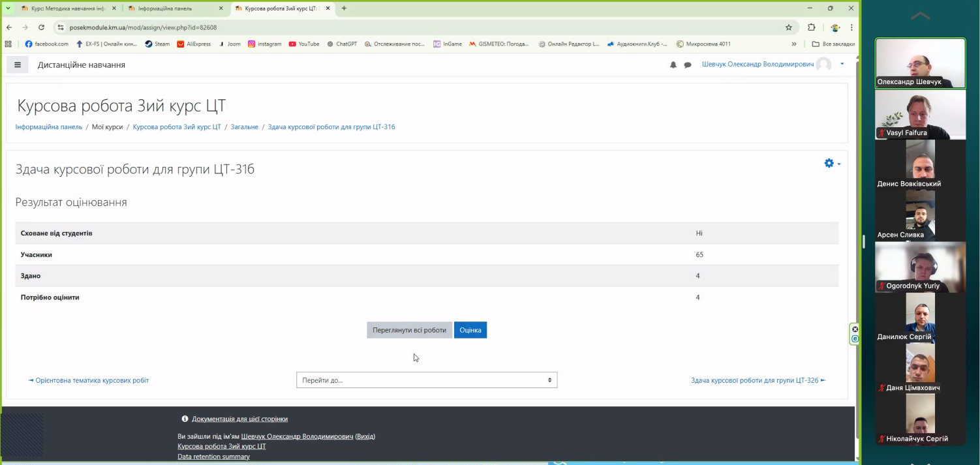
Task: Open the notifications bell
Action: pyautogui.click(x=673, y=65)
